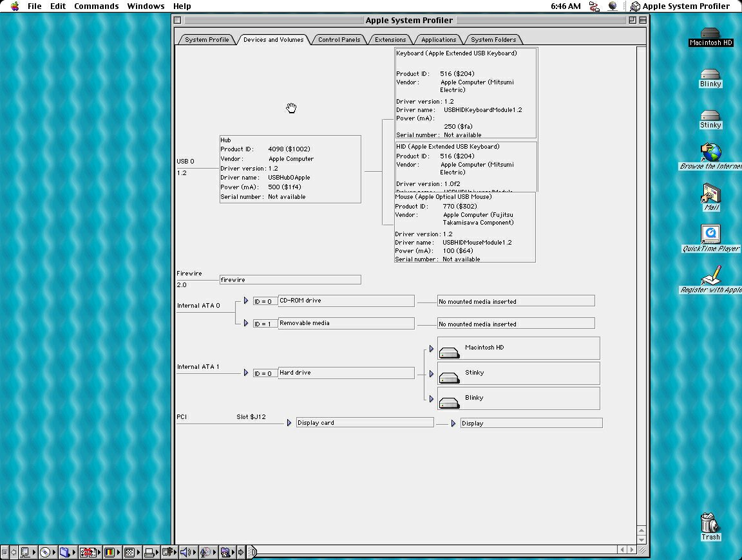Click the globe icon in the menu bar
The height and width of the screenshot is (560, 742).
pyautogui.click(x=613, y=6)
